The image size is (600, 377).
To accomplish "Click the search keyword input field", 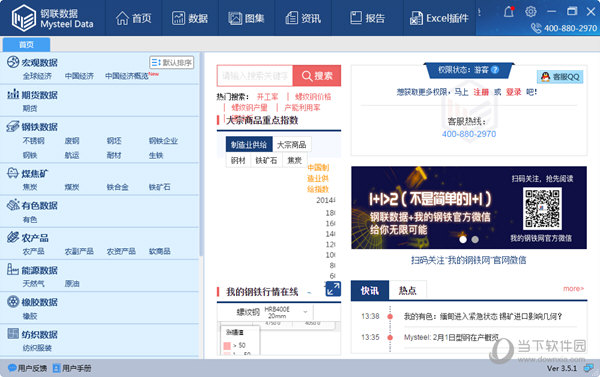I will click(255, 76).
